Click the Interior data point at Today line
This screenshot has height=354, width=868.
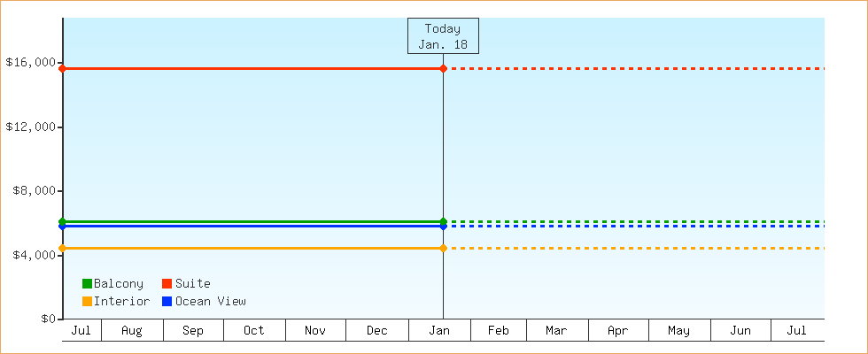click(x=443, y=248)
